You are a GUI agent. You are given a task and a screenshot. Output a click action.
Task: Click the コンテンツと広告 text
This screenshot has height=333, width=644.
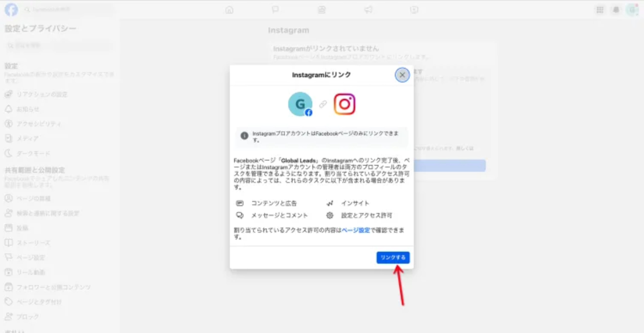point(274,203)
